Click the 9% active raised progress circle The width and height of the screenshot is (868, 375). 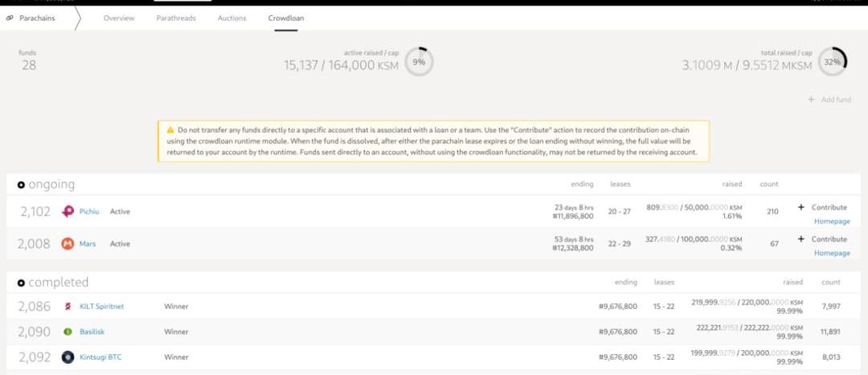pos(419,62)
